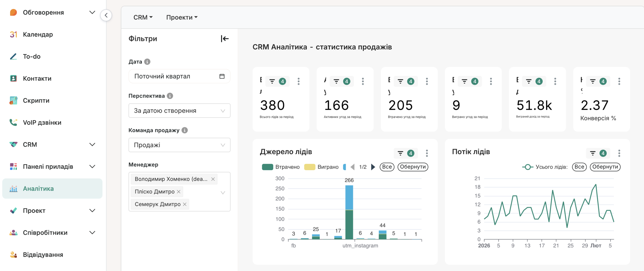Open the info tooltip next to Команда продажу

[x=185, y=130]
